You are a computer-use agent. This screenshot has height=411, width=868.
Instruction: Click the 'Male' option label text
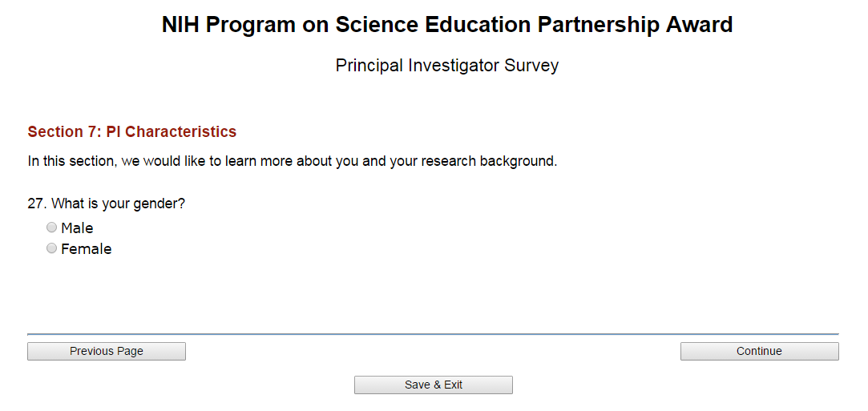(77, 228)
